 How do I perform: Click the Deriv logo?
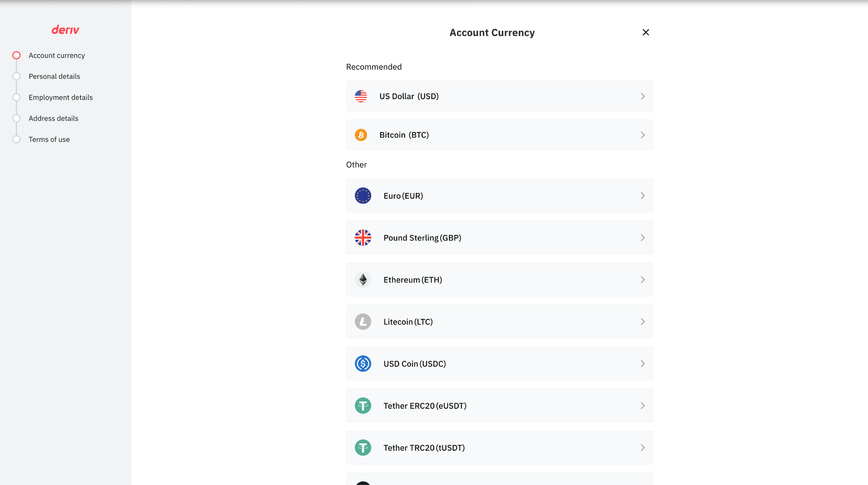click(x=65, y=30)
